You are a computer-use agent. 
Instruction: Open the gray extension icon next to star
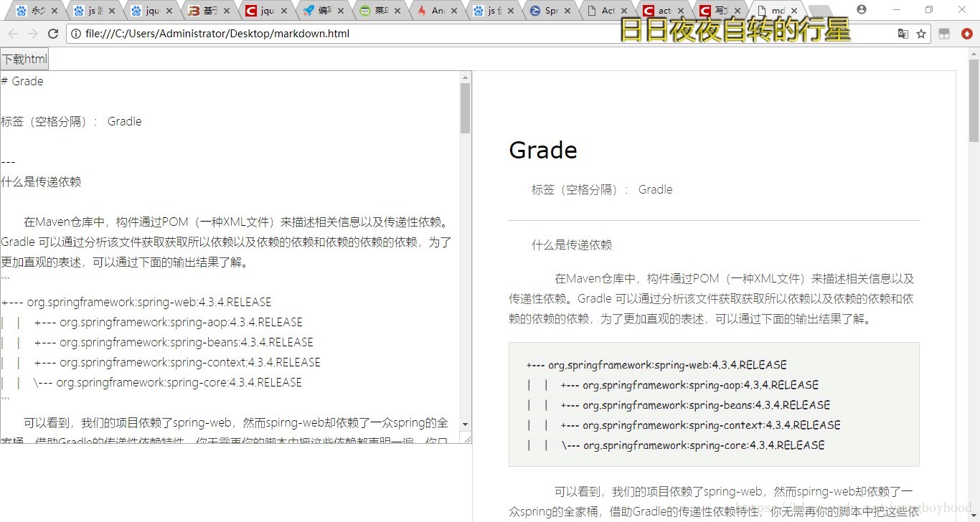[x=944, y=34]
